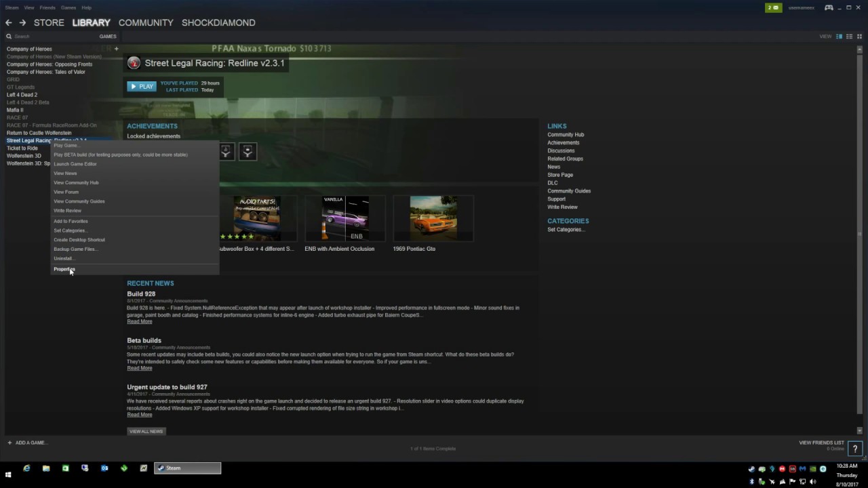Viewport: 868px width, 488px height.
Task: Open the help question mark button
Action: [x=855, y=449]
